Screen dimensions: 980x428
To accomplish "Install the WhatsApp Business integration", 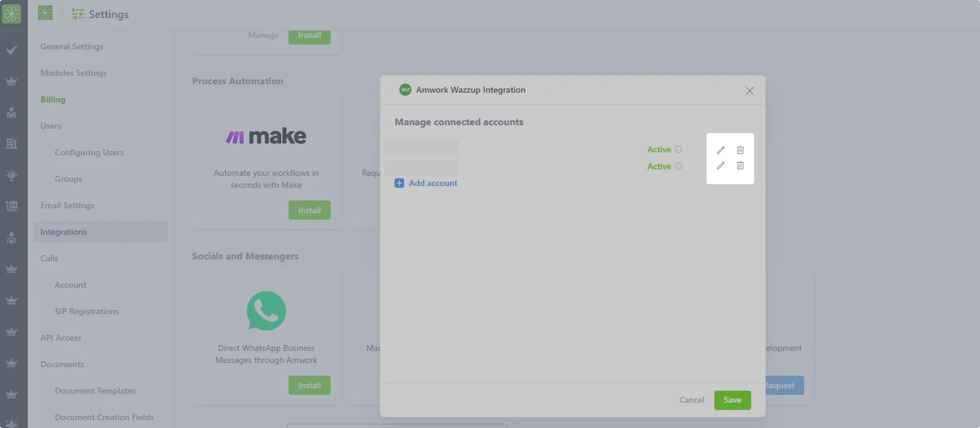I will (x=310, y=385).
